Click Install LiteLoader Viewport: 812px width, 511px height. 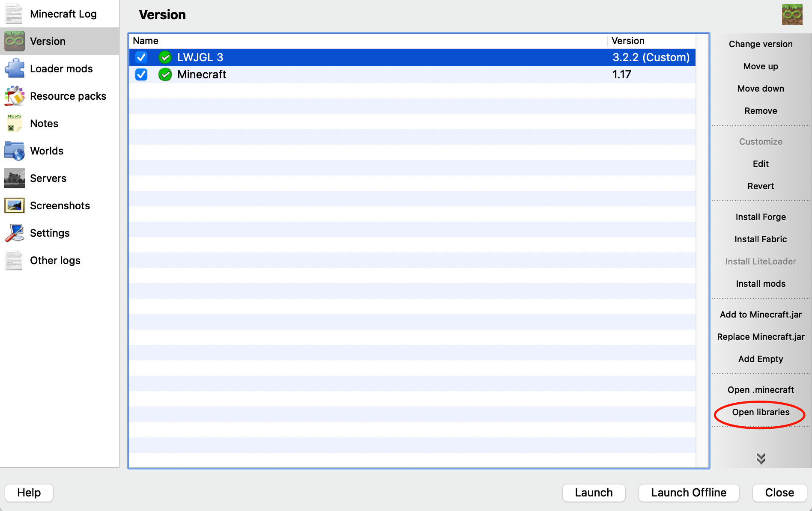tap(761, 261)
